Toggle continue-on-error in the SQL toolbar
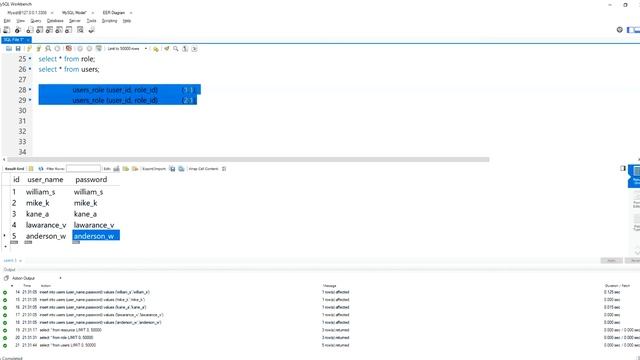 click(x=69, y=49)
